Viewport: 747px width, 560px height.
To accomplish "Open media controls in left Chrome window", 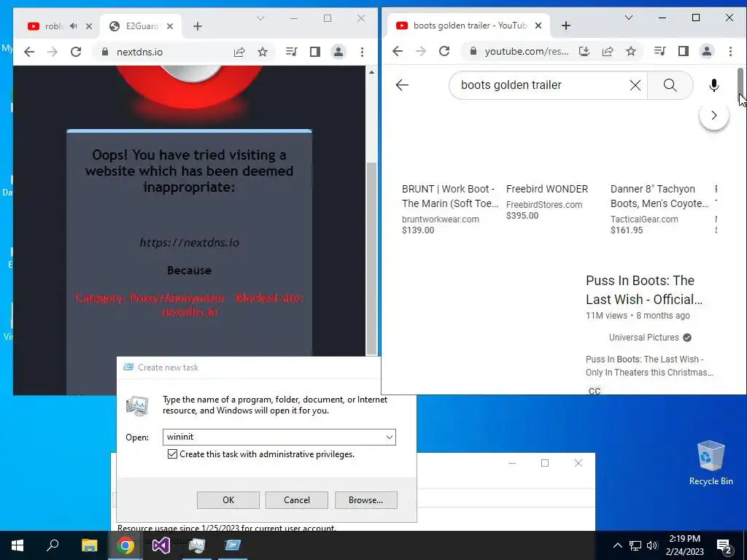I will pos(291,52).
